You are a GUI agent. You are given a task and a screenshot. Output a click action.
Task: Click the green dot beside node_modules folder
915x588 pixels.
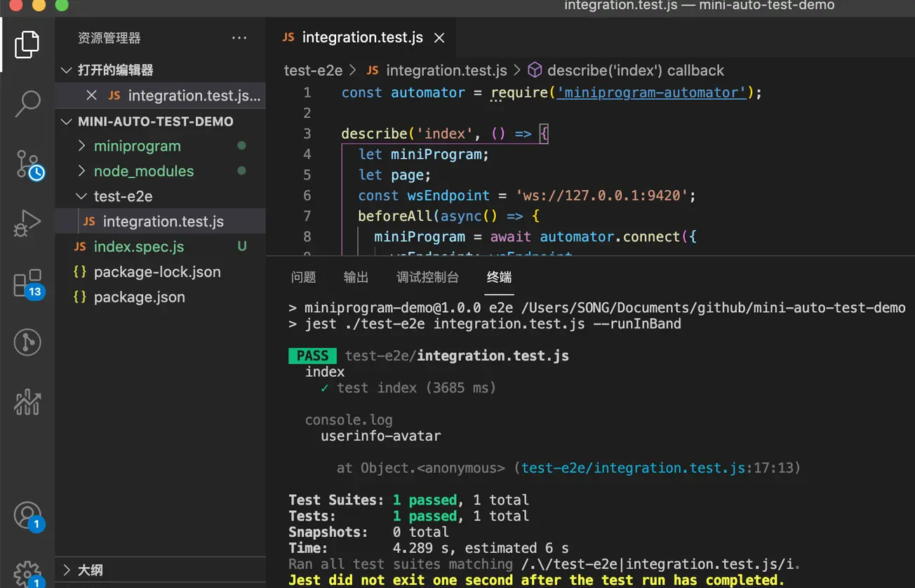pos(242,171)
